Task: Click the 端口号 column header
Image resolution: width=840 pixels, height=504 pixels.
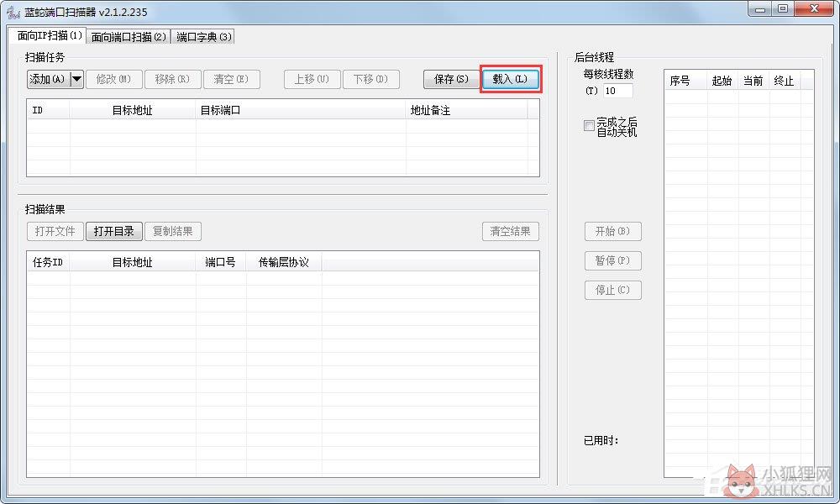Action: pyautogui.click(x=221, y=262)
